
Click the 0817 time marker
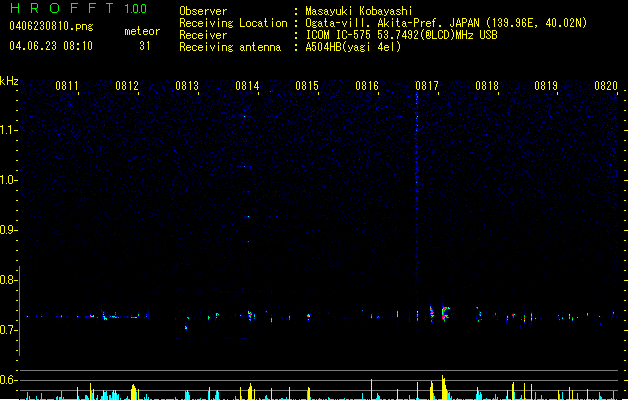pos(427,86)
